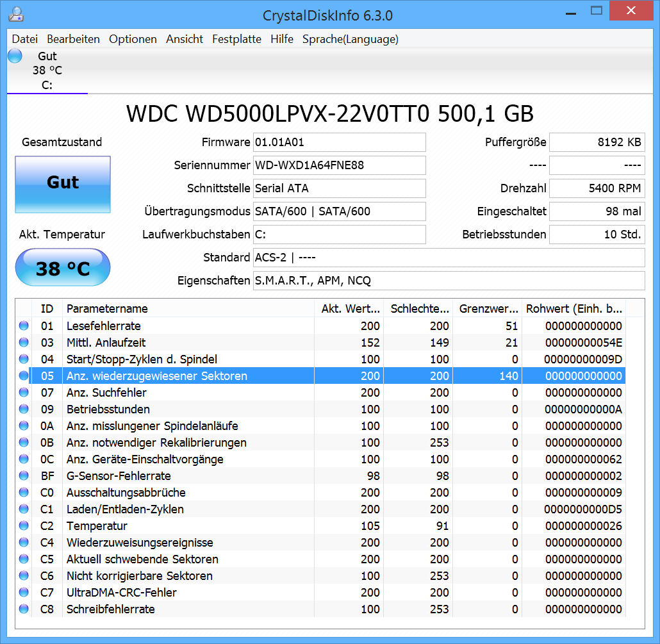This screenshot has width=660, height=644.
Task: Open the Sprache(Language) menu
Action: 351,39
